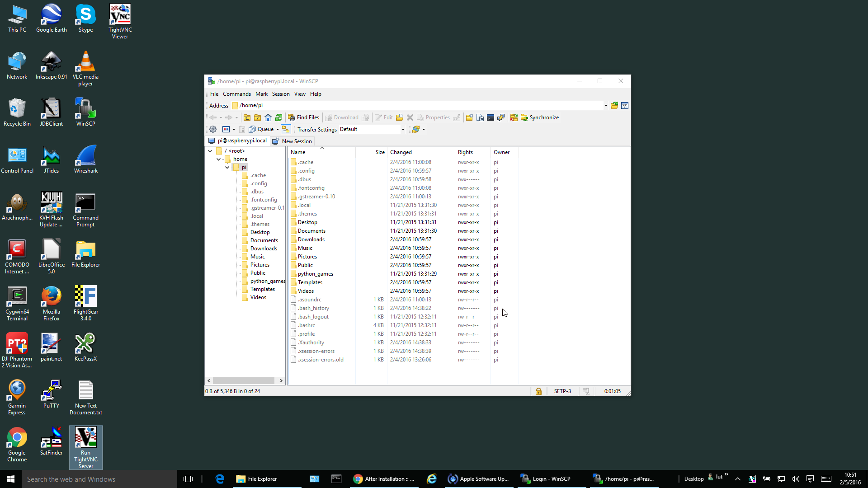This screenshot has width=868, height=488.
Task: Collapse the pi folder tree node
Action: point(227,168)
